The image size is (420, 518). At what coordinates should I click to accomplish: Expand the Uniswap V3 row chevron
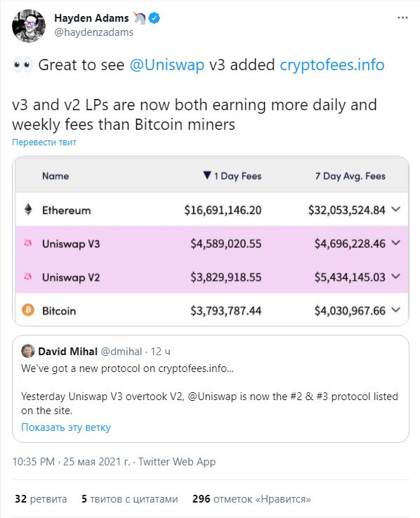[x=395, y=243]
